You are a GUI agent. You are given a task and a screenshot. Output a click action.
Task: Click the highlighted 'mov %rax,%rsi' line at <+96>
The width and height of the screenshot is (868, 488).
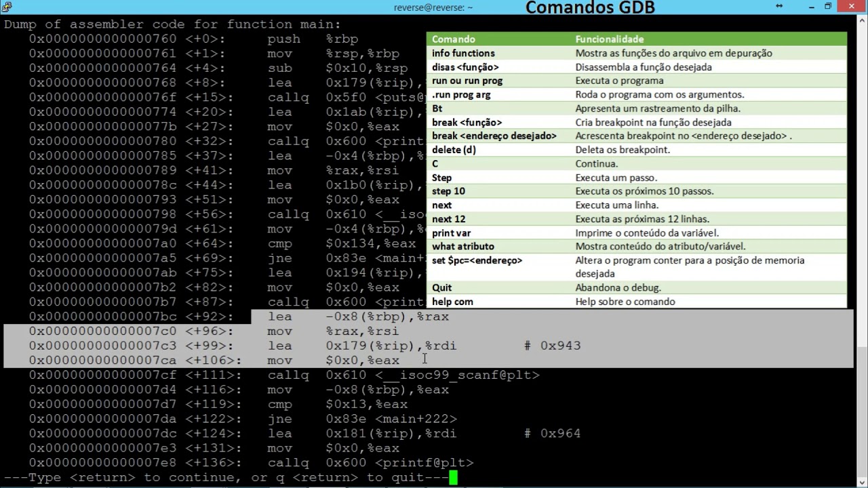pos(214,331)
